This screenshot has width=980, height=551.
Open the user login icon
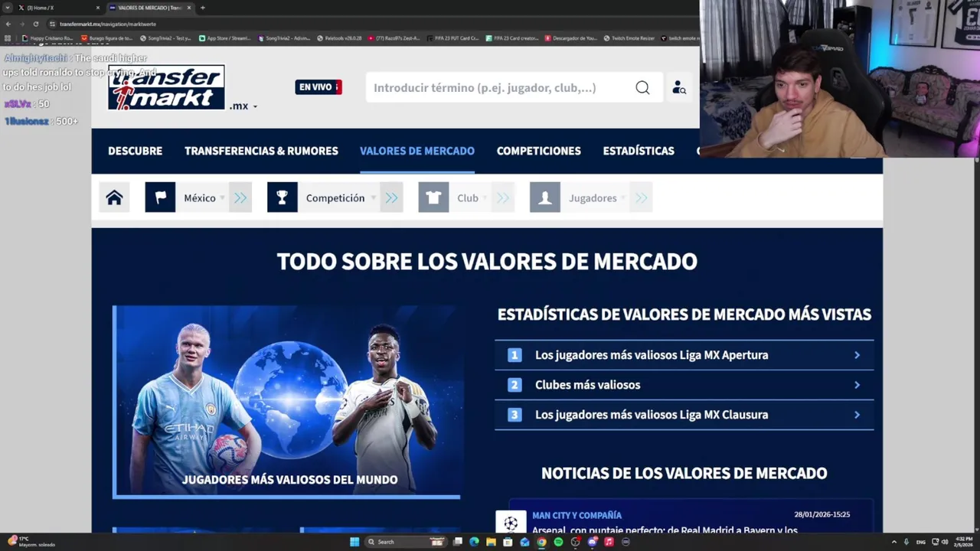point(678,87)
